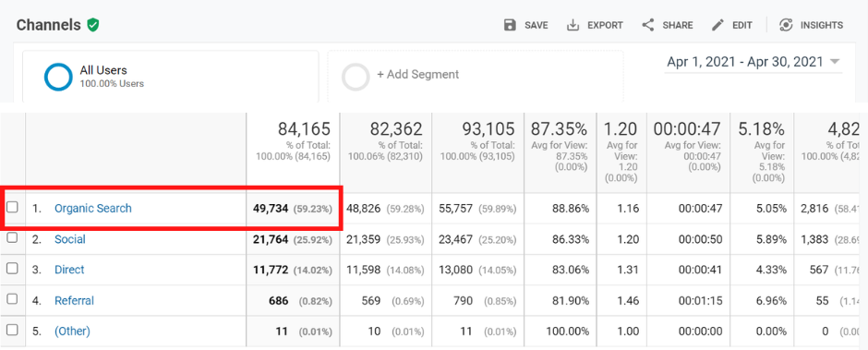Open the Referral channel link
This screenshot has height=350, width=868.
point(74,301)
